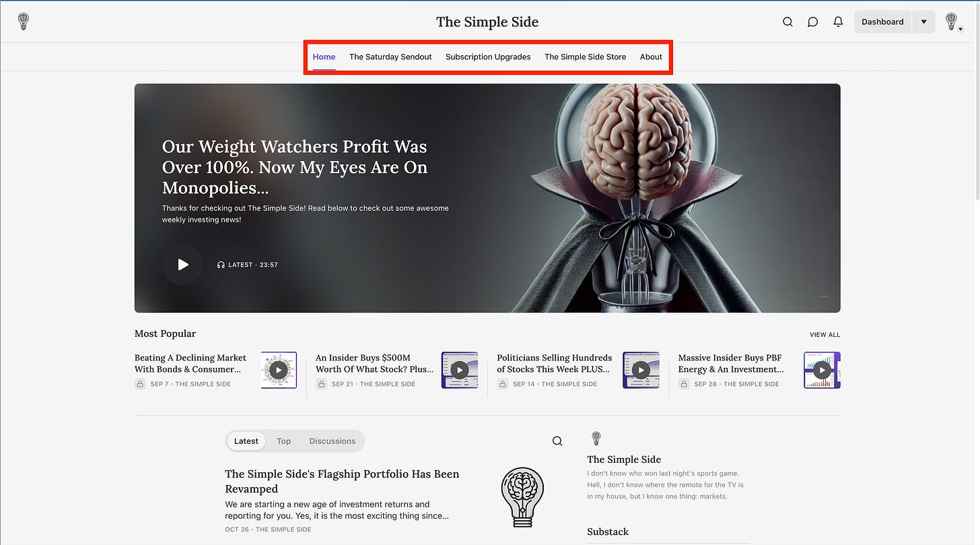The image size is (980, 545).
Task: Click 'OCT 26 · THE SIMPLE SIDE' byline
Action: (268, 530)
